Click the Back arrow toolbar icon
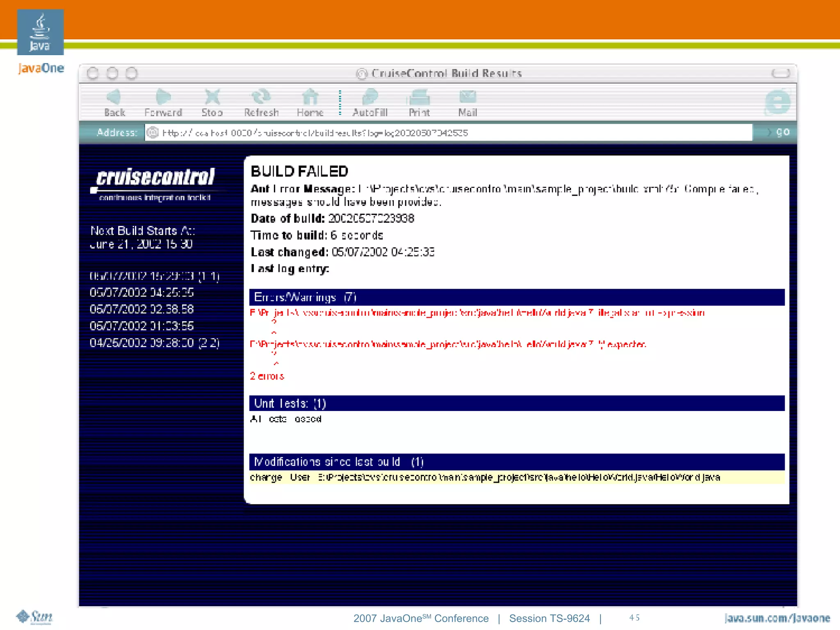840x630 pixels. (x=114, y=97)
